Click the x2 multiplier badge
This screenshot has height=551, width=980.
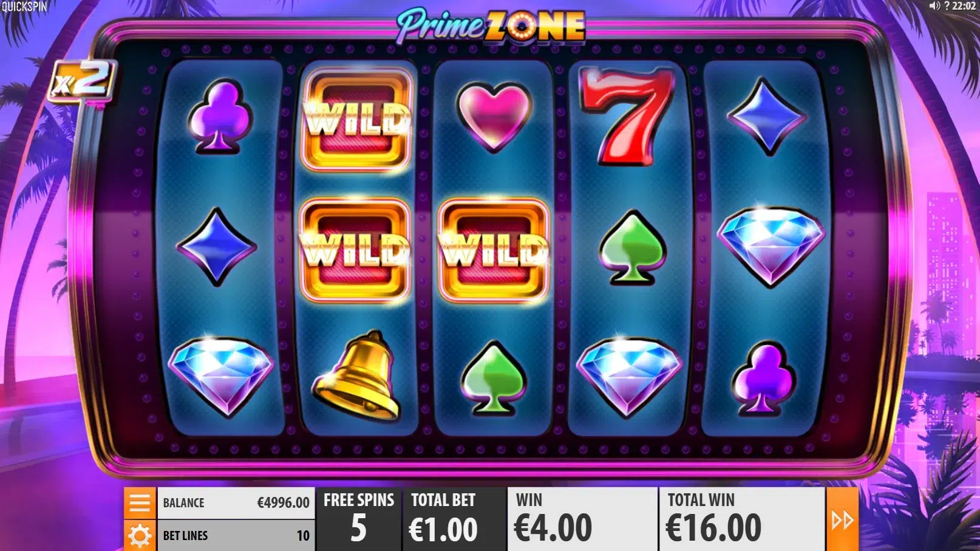(81, 81)
